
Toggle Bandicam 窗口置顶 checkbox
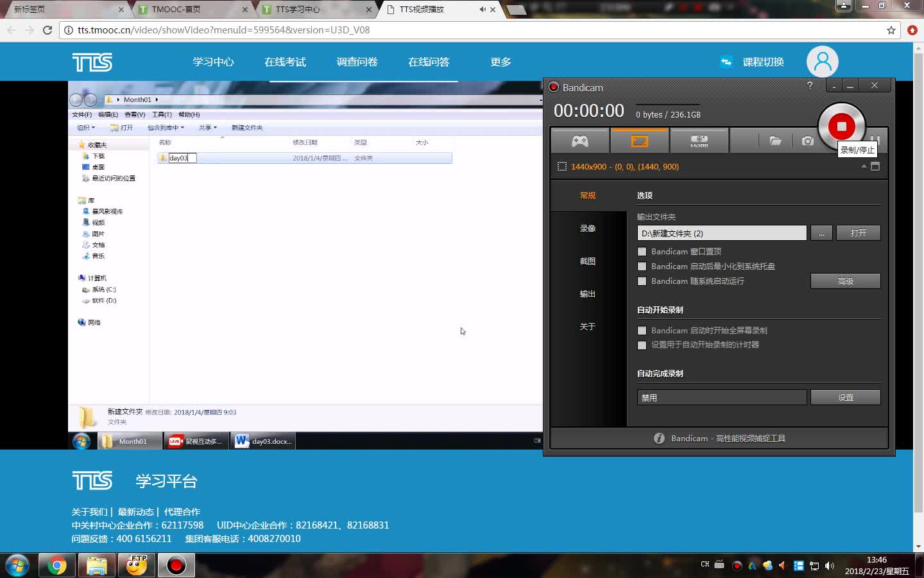click(x=642, y=252)
